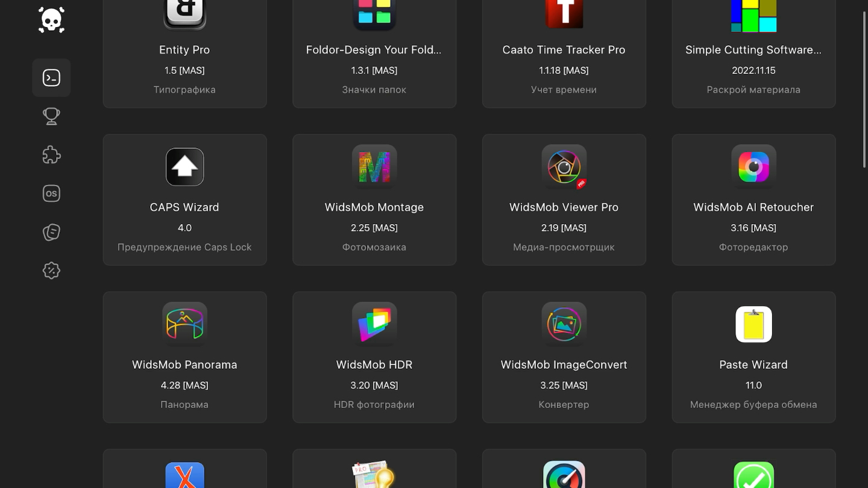Click version text 3.25 [MAS]
Viewport: 868px width, 488px height.
point(564,385)
